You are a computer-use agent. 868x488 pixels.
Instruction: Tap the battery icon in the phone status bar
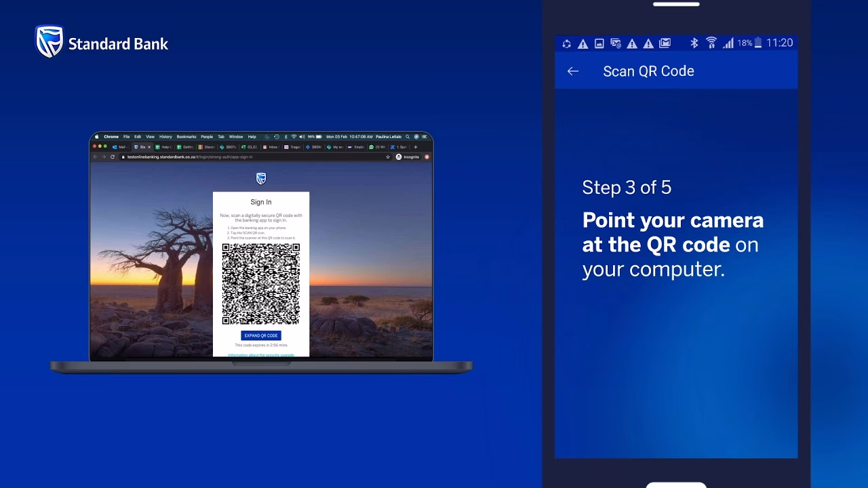(x=758, y=43)
